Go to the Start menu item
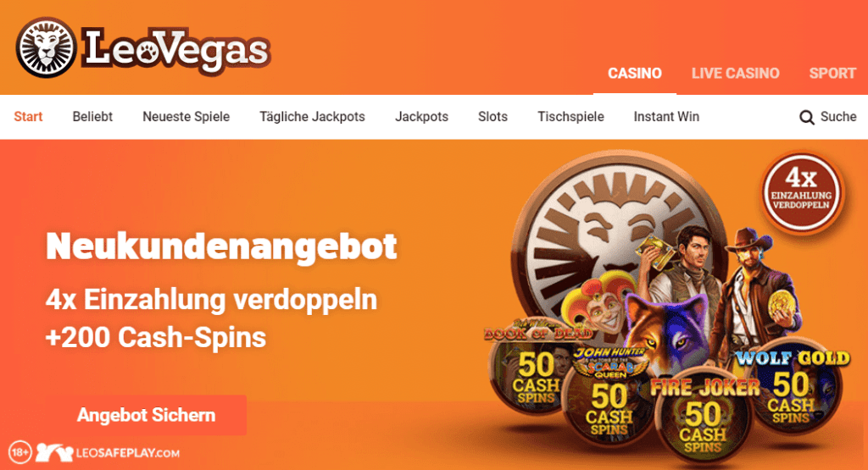This screenshot has height=470, width=868. (x=28, y=117)
